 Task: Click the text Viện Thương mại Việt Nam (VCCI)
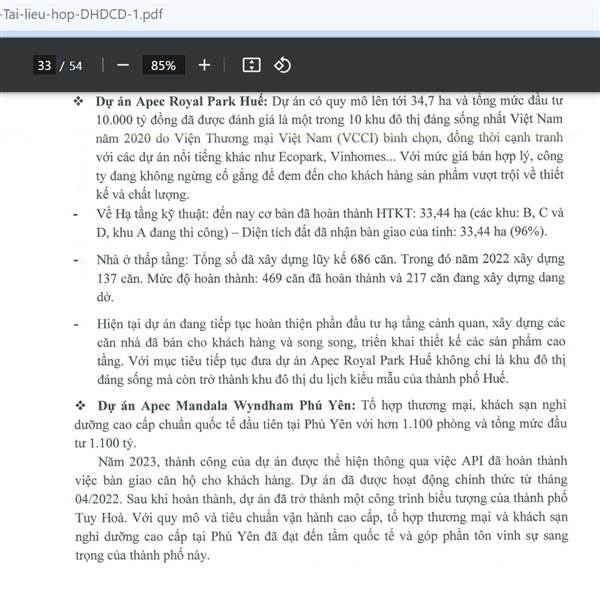pyautogui.click(x=276, y=138)
